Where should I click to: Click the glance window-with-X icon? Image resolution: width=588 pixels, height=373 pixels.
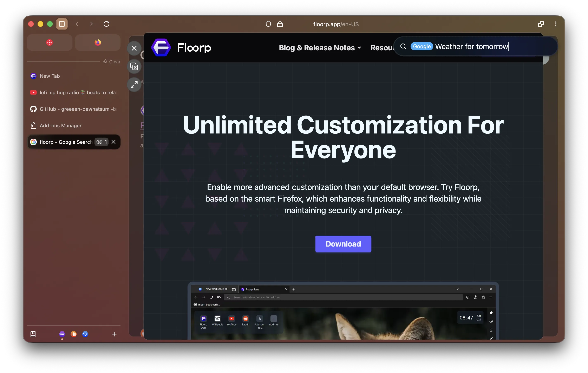(x=134, y=66)
